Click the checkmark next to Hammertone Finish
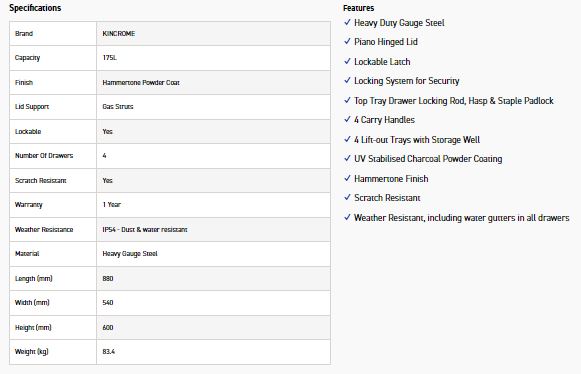 (x=347, y=178)
